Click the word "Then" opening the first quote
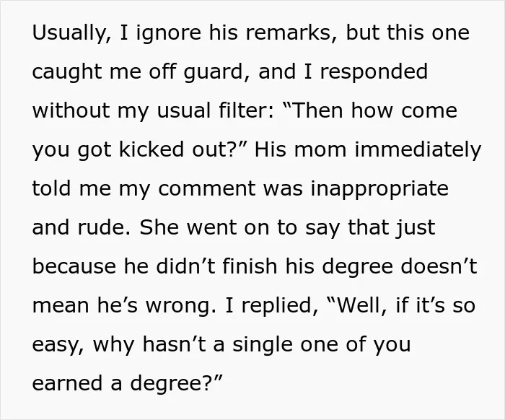The image size is (505, 420). pos(312,110)
